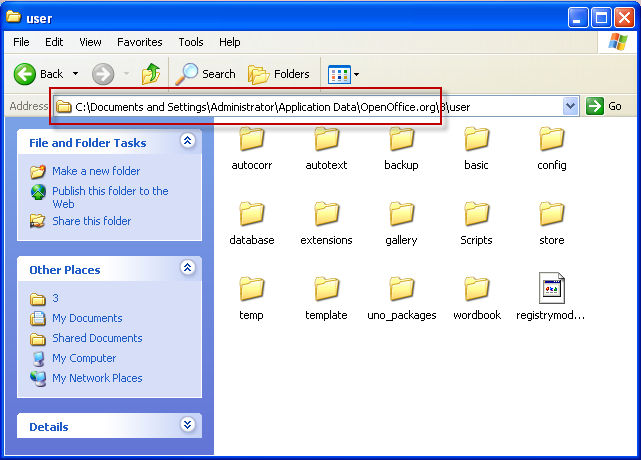Click the Publish to Web globe icon
The height and width of the screenshot is (460, 641).
(x=38, y=192)
